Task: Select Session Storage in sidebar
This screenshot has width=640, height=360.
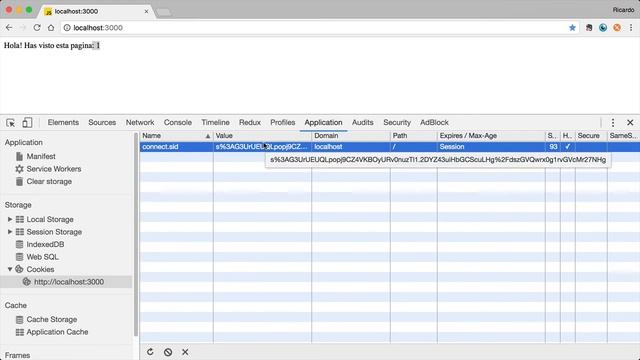Action: coord(54,232)
